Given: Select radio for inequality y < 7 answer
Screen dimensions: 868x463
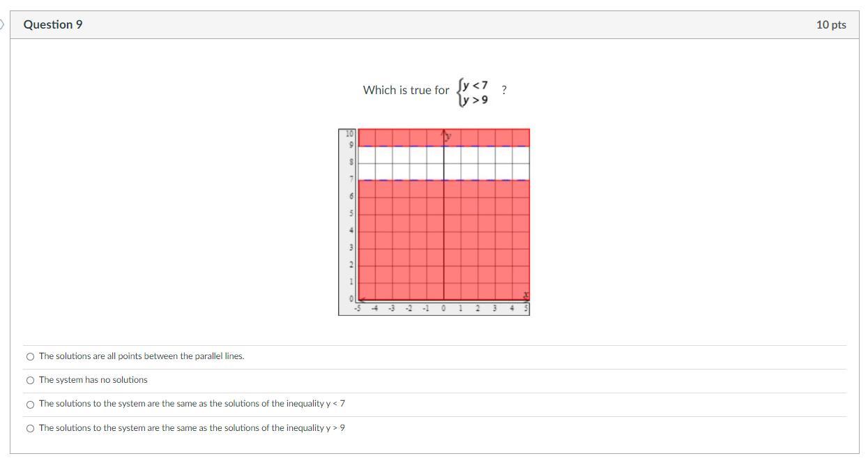Looking at the screenshot, I should [30, 404].
